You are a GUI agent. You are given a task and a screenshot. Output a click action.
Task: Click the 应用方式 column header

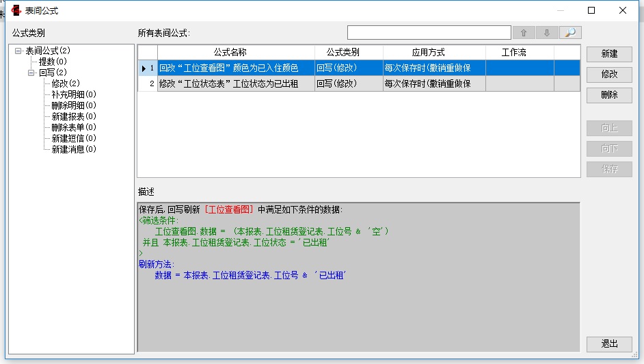[428, 52]
